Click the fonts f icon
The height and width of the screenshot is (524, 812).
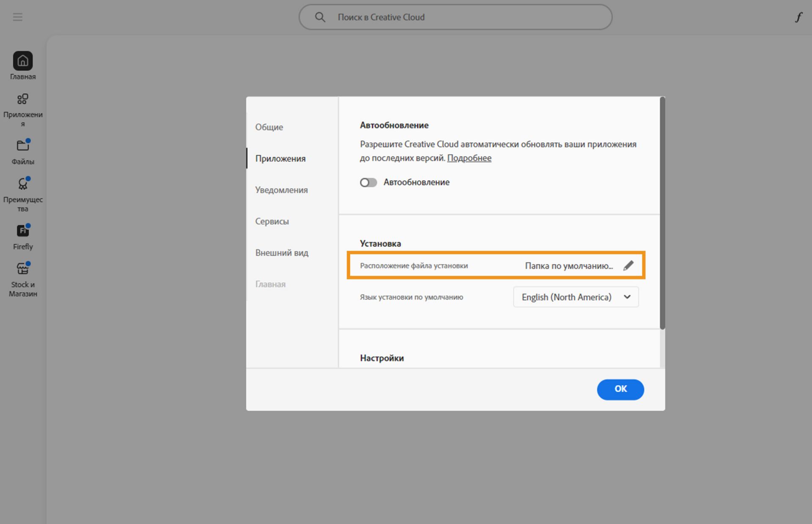[798, 17]
